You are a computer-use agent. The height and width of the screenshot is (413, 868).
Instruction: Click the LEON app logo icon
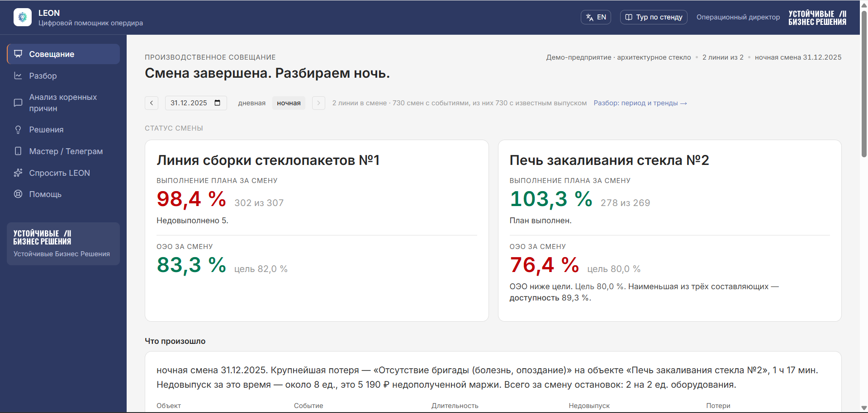[x=23, y=17]
